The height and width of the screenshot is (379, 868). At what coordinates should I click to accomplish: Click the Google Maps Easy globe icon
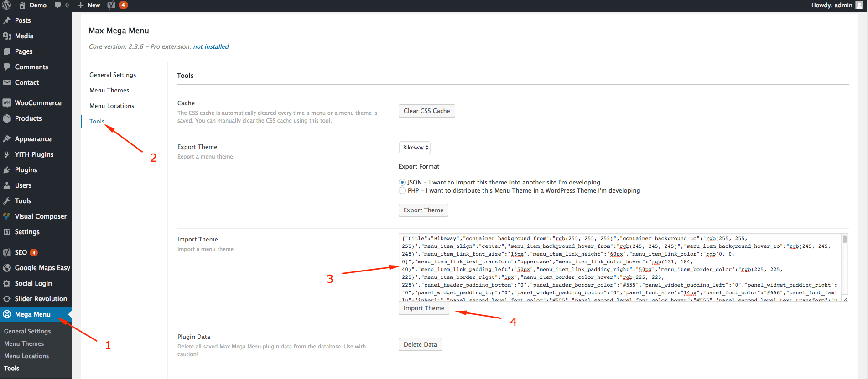pos(7,268)
